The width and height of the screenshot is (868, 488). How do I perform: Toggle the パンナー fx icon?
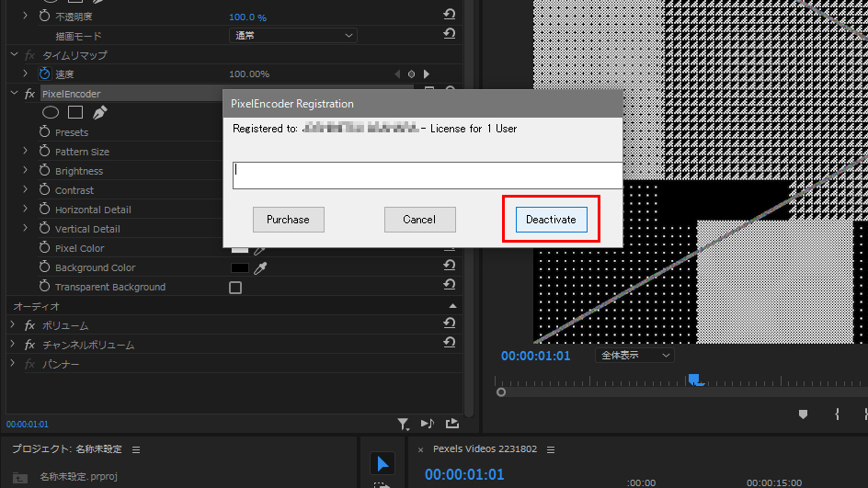[30, 364]
